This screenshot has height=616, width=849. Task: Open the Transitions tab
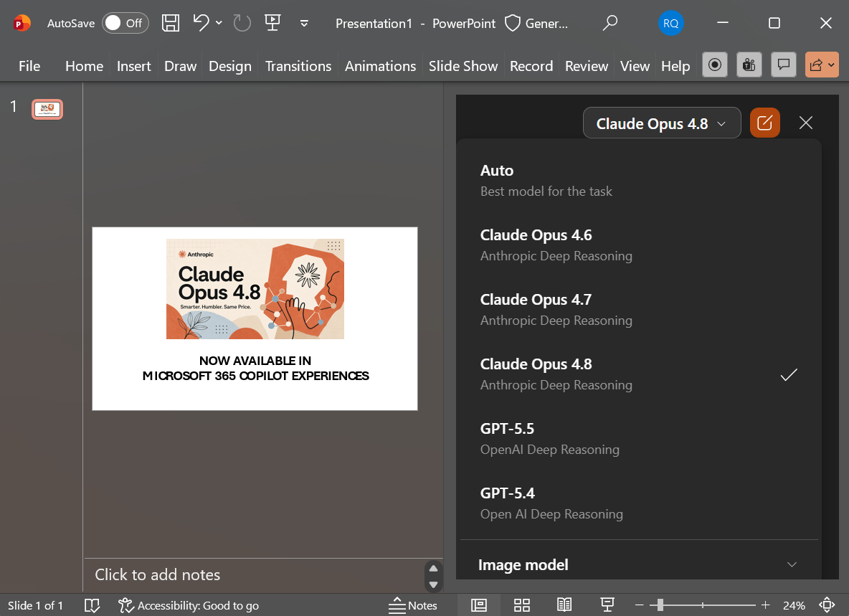tap(298, 66)
